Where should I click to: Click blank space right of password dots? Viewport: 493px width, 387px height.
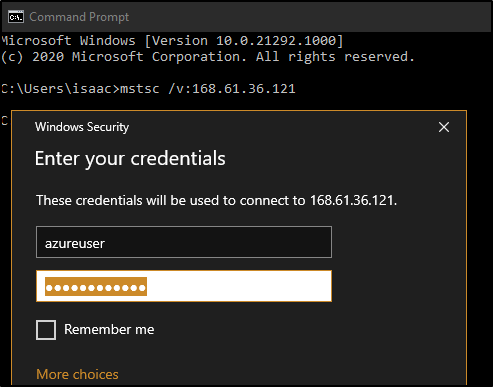coord(239,286)
